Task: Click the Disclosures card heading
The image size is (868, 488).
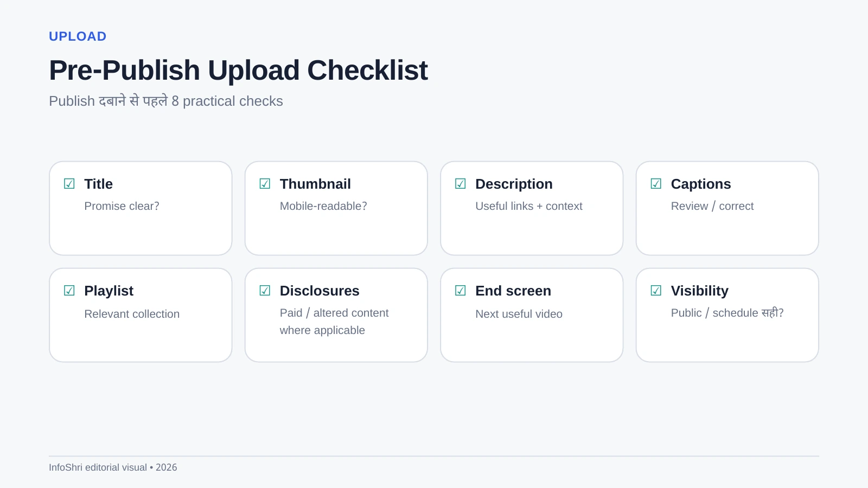Action: click(320, 291)
